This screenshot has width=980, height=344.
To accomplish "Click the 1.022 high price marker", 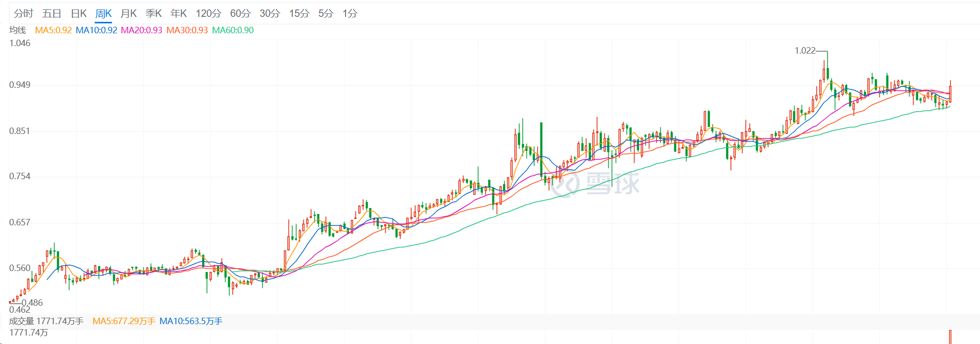I will coord(805,51).
